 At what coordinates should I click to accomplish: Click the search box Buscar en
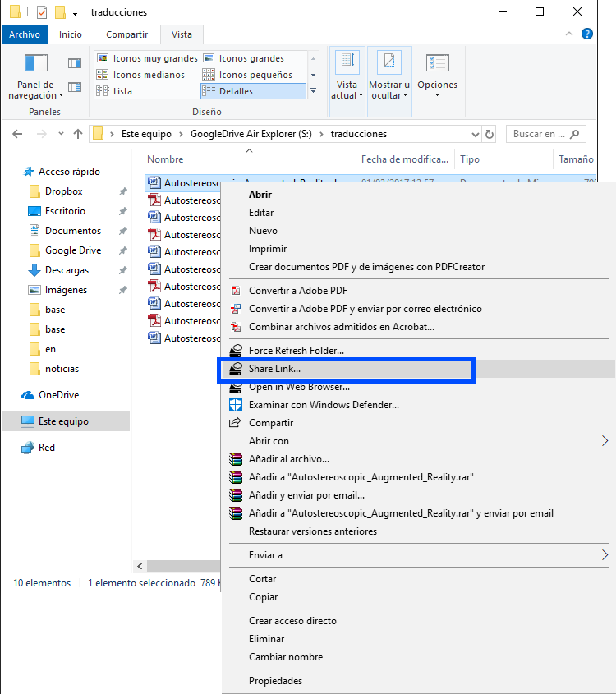[x=540, y=134]
